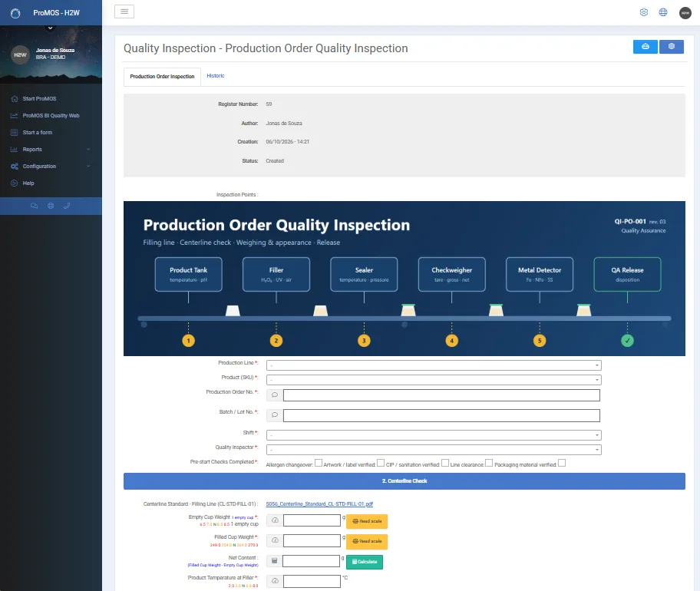Image resolution: width=700 pixels, height=591 pixels.
Task: Open the H2W user avatar menu in the top bar
Action: pyautogui.click(x=685, y=13)
